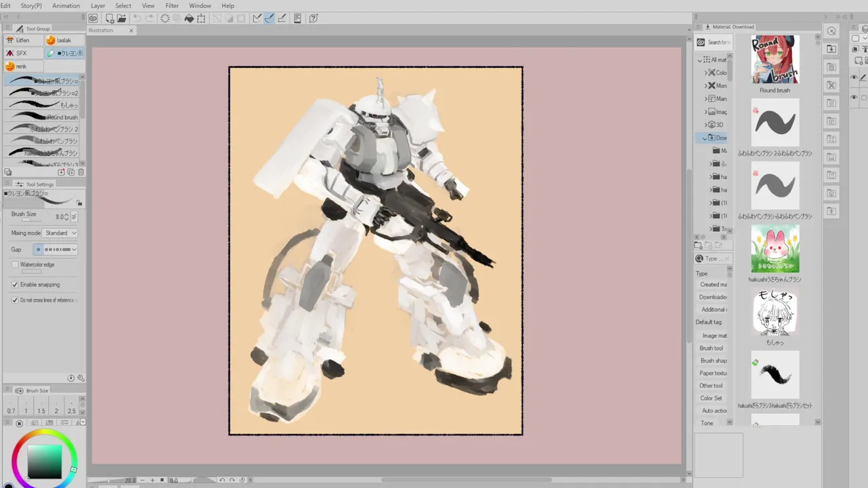Create a new canvas file
868x488 pixels.
109,18
